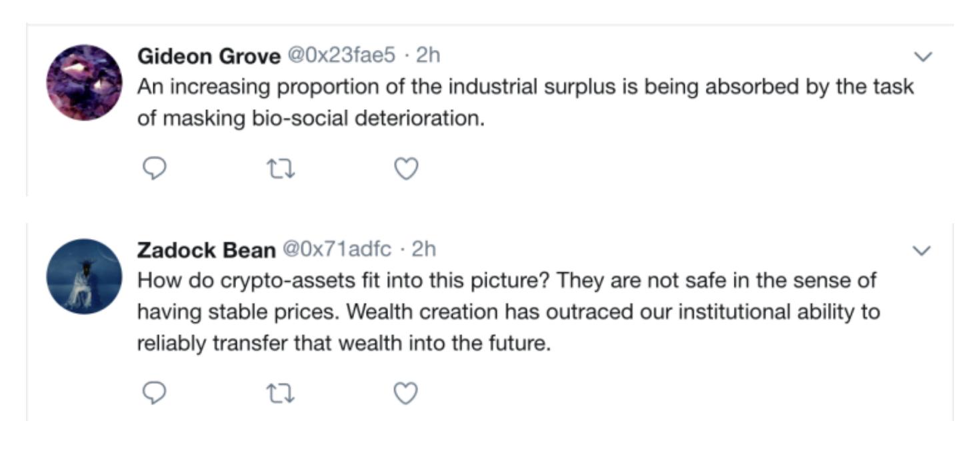Like Zadock Bean's tweet with heart
Viewport: 980px width, 451px height.
tap(406, 393)
